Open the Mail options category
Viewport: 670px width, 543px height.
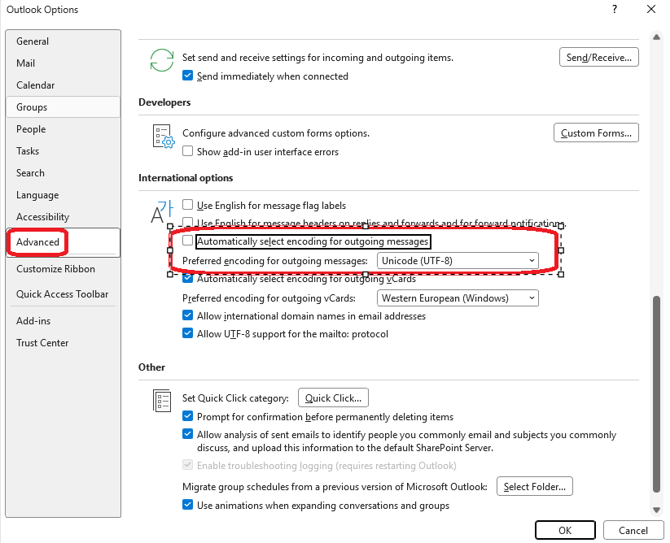(x=26, y=63)
